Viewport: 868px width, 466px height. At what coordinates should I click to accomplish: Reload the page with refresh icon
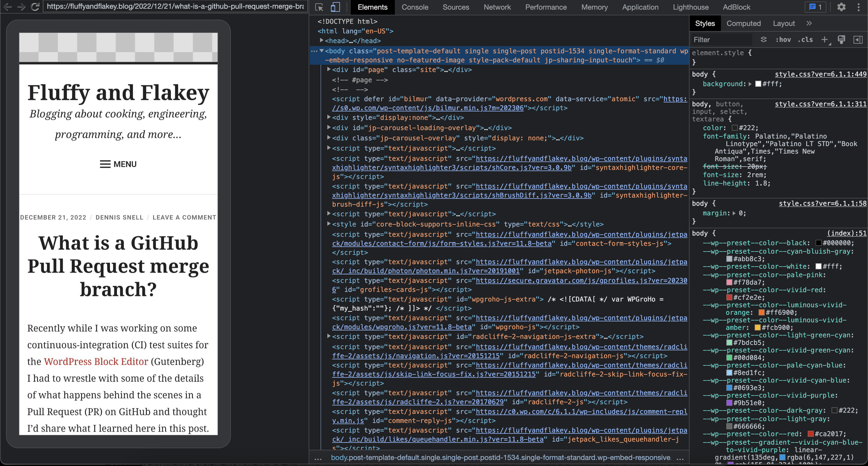(35, 7)
